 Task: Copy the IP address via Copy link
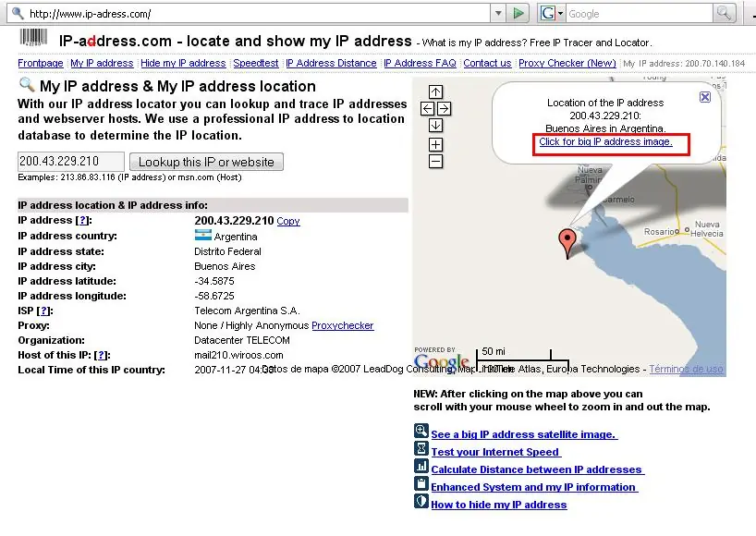[x=288, y=221]
